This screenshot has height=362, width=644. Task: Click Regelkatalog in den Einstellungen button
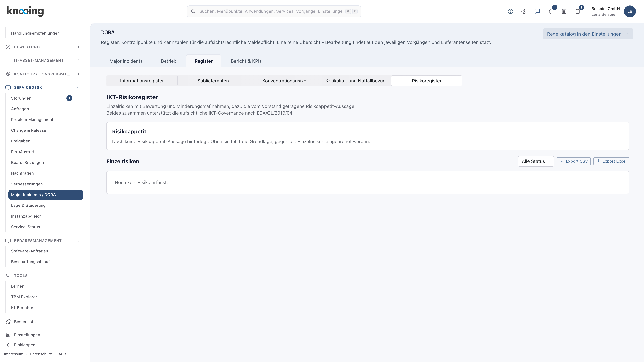(x=588, y=34)
